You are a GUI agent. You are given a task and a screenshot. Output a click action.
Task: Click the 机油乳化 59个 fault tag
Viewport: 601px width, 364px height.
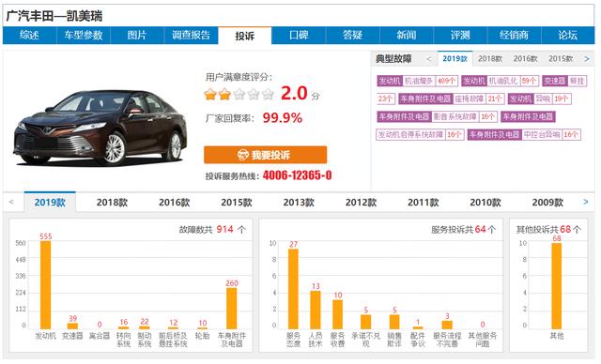pyautogui.click(x=500, y=81)
